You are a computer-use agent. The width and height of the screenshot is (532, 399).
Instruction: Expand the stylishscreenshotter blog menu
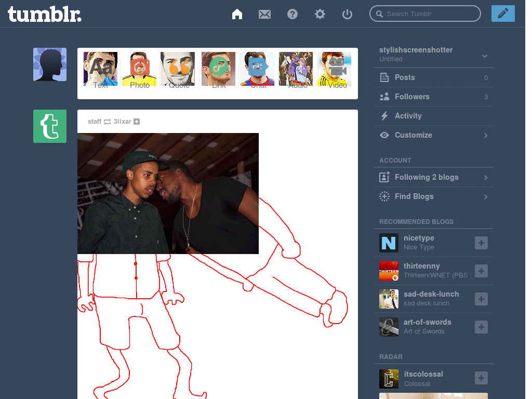click(485, 55)
